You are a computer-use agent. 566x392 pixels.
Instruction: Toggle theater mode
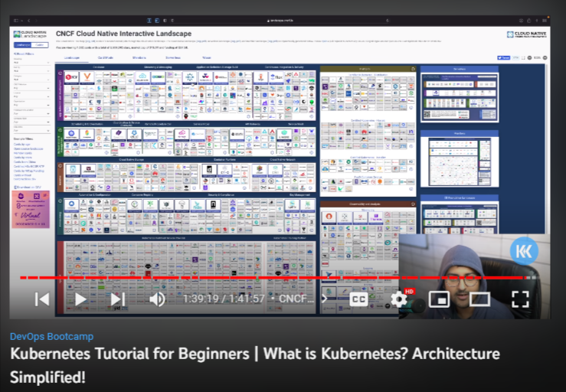[x=479, y=299]
